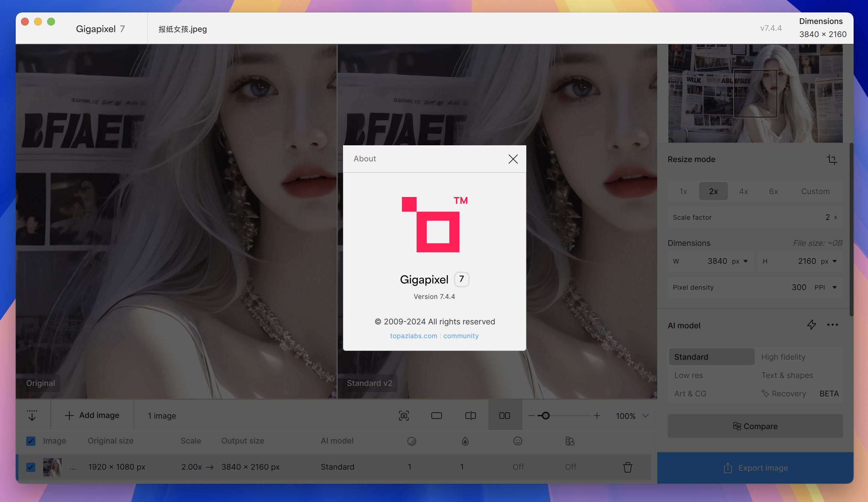Delete the image with the trash icon
The image size is (868, 502).
(627, 467)
